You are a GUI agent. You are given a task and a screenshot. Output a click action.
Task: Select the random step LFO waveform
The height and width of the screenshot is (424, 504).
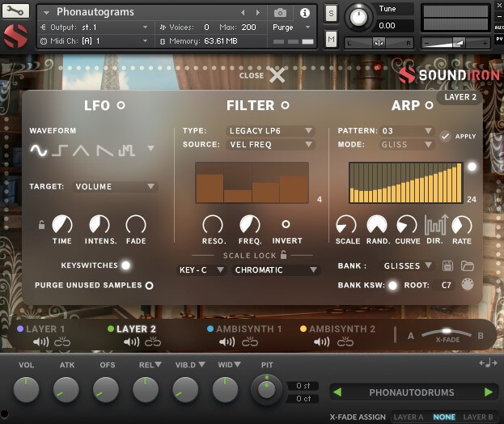coord(127,151)
